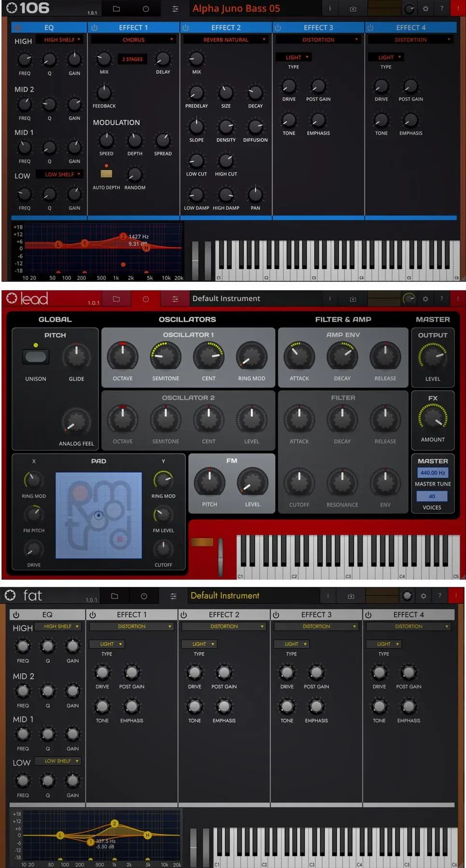Open the Chorus effect type dropdown
The width and height of the screenshot is (466, 868).
pyautogui.click(x=134, y=40)
